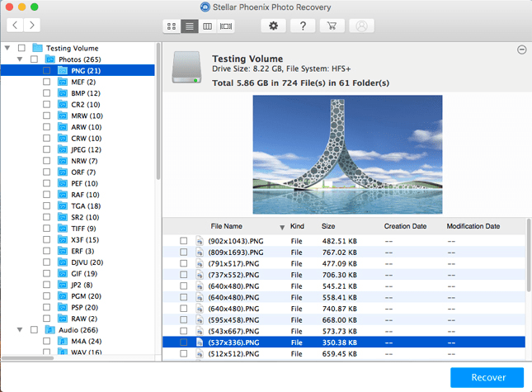The image size is (532, 392).
Task: Go back with the left arrow button
Action: click(x=15, y=25)
